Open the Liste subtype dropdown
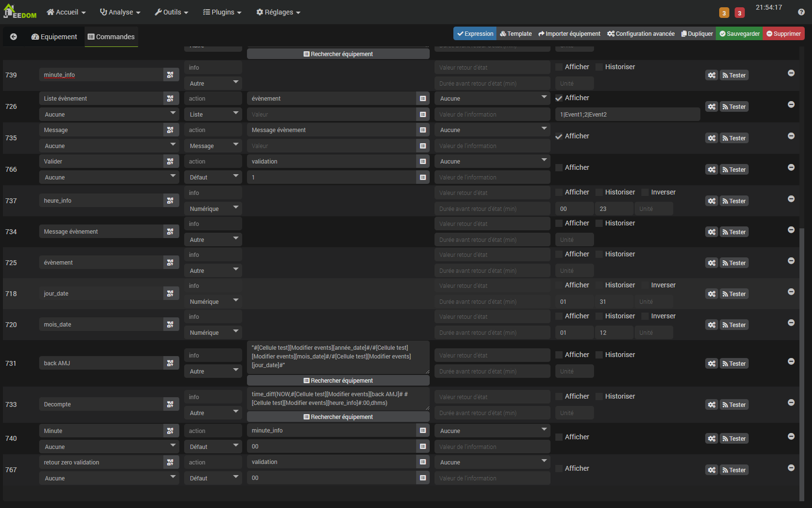Image resolution: width=812 pixels, height=508 pixels. pos(213,115)
